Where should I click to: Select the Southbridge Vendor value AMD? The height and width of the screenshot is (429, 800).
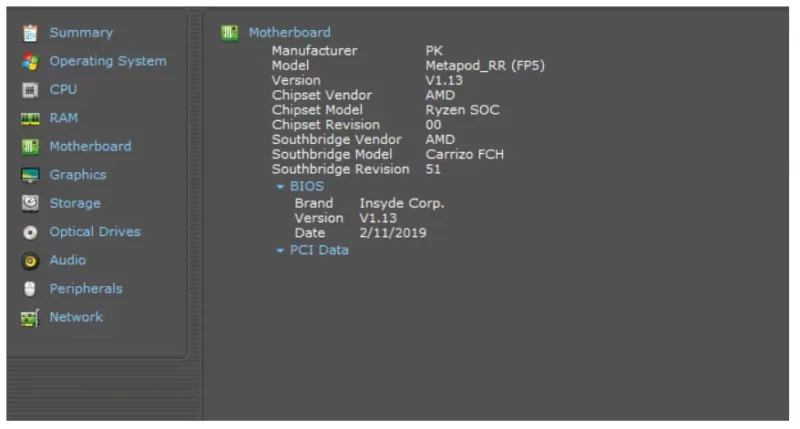pyautogui.click(x=440, y=140)
